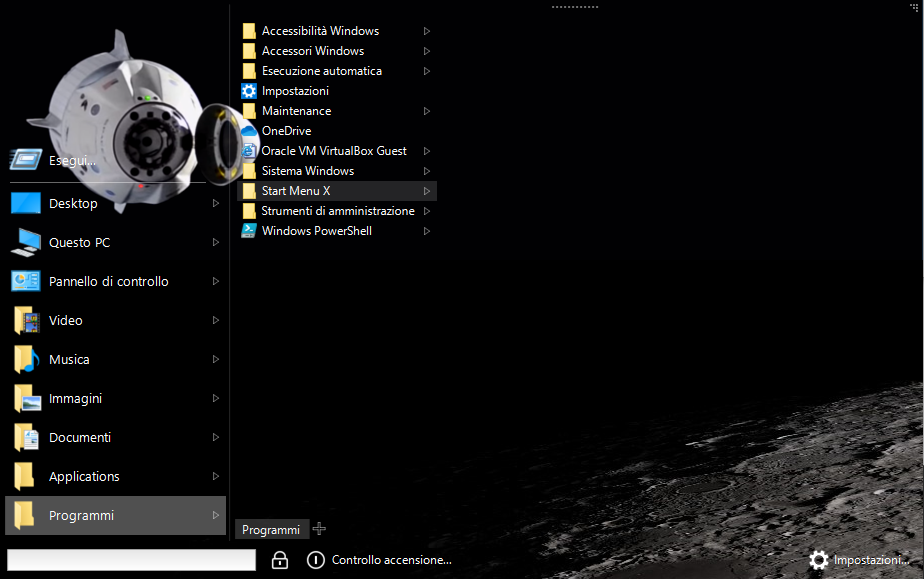Click the Start Menu X folder icon
This screenshot has height=579, width=924.
point(249,191)
